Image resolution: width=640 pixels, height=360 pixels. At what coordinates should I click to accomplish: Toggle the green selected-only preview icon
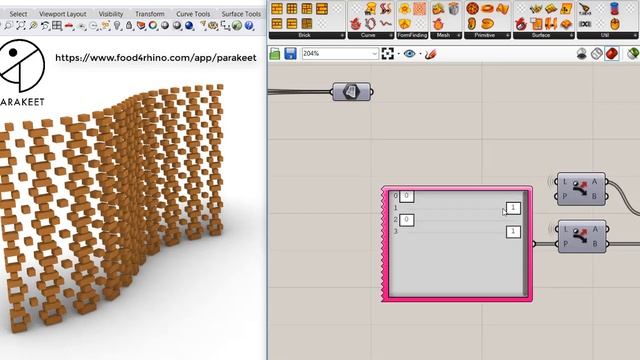(633, 53)
